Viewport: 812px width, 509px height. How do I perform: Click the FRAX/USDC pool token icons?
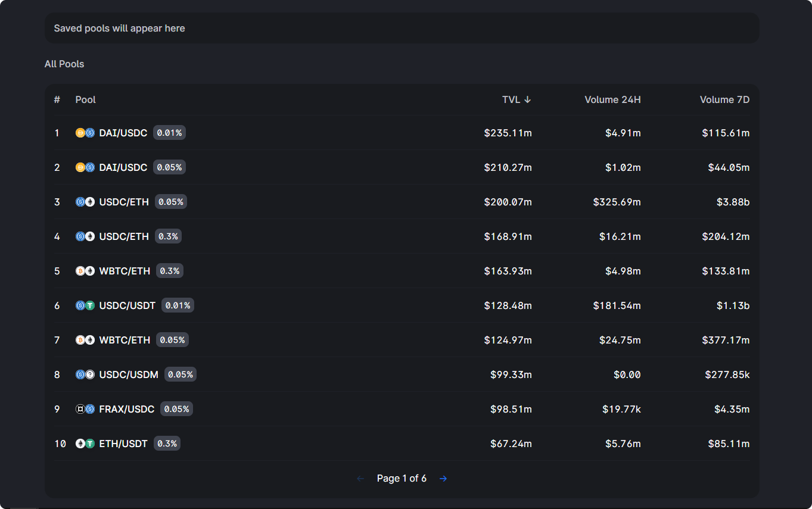tap(85, 409)
